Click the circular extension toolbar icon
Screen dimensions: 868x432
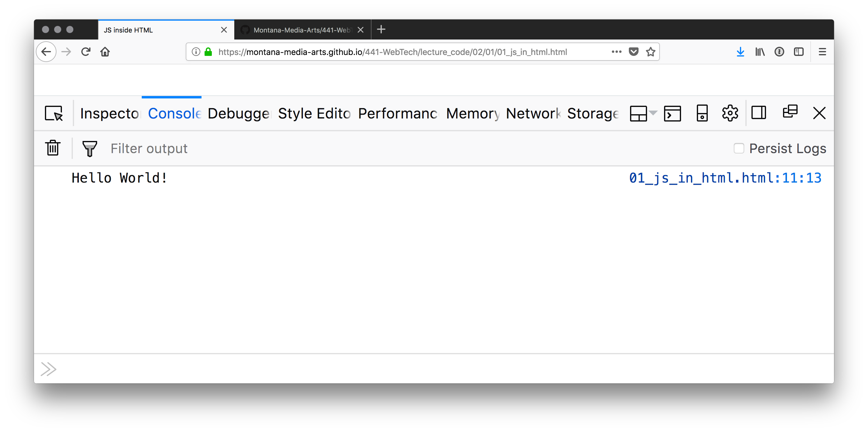(779, 52)
